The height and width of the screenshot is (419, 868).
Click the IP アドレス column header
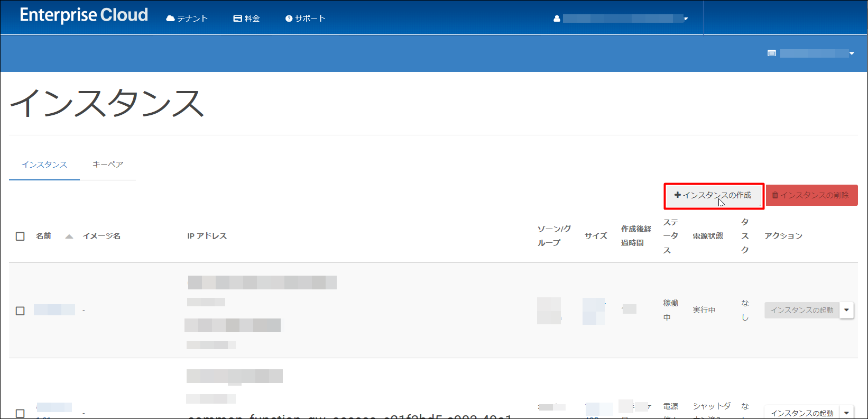(x=207, y=236)
